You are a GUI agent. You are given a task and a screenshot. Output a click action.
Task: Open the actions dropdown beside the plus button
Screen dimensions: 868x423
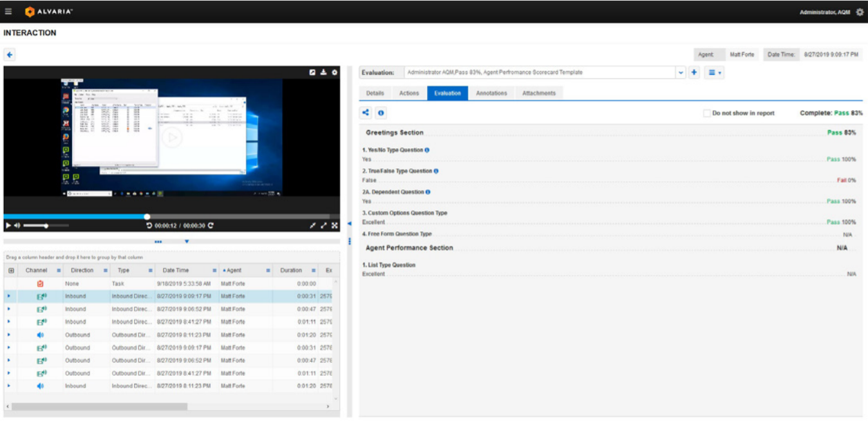point(714,72)
